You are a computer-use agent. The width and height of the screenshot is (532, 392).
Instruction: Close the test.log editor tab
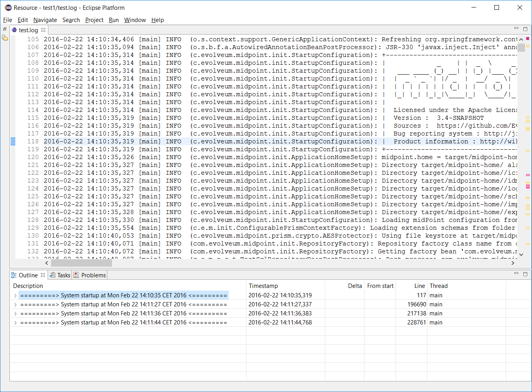(x=43, y=30)
